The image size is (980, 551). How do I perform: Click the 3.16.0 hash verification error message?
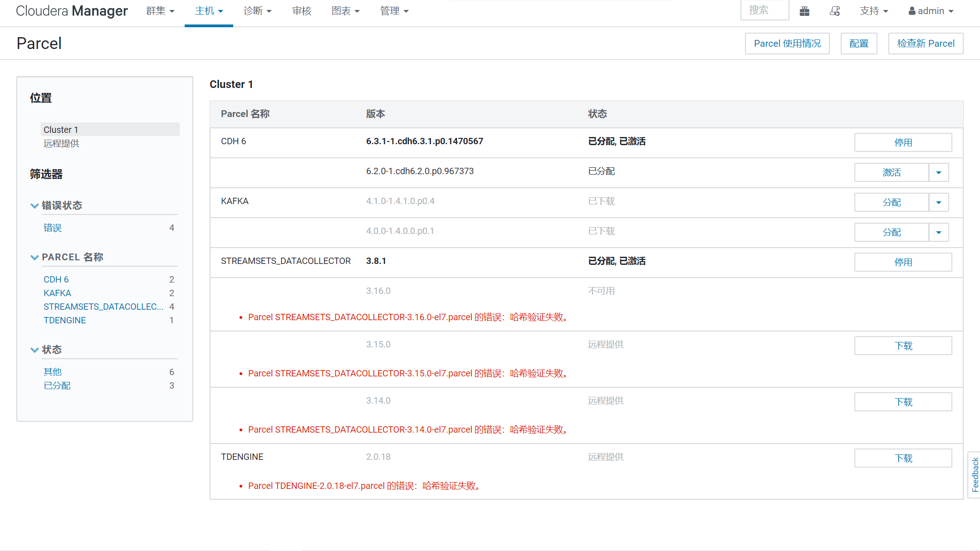[407, 317]
